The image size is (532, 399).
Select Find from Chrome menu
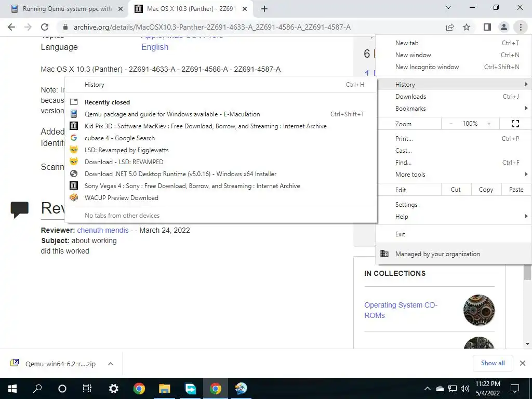click(x=454, y=163)
